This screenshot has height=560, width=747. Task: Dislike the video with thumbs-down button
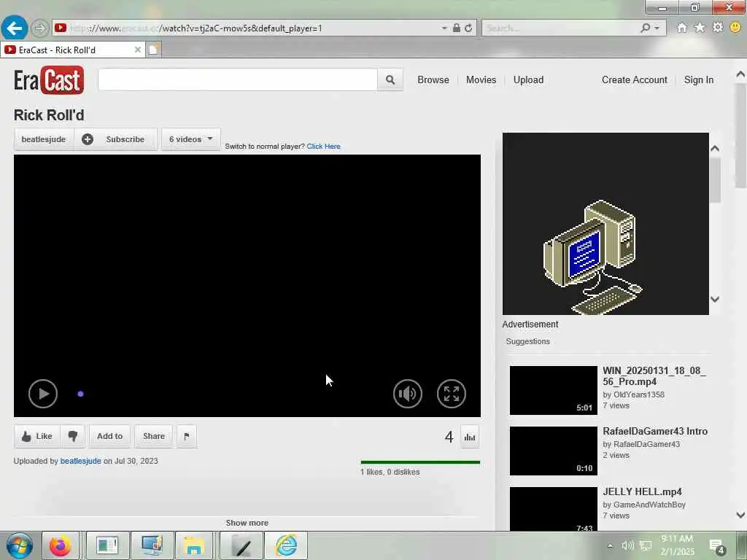click(x=73, y=436)
